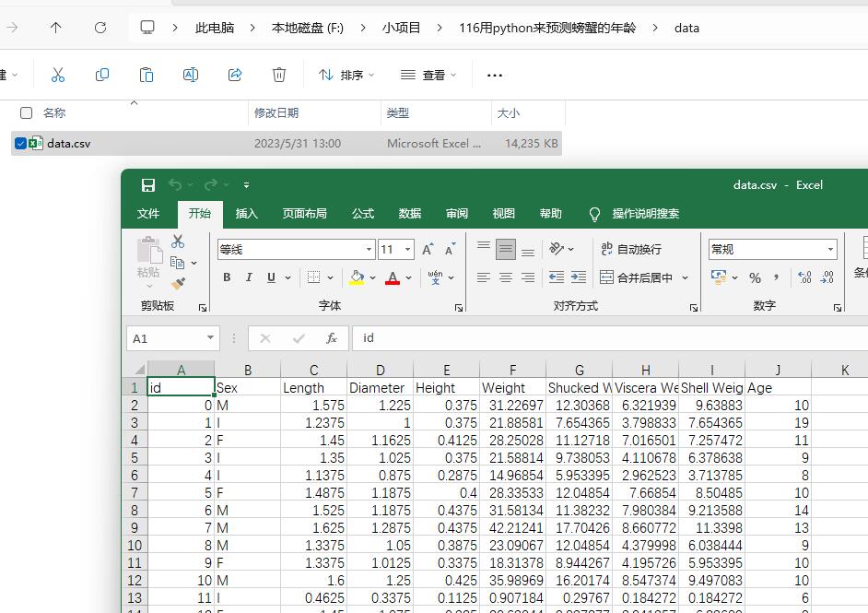
Task: Save the workbook with Excel's save icon
Action: point(147,185)
